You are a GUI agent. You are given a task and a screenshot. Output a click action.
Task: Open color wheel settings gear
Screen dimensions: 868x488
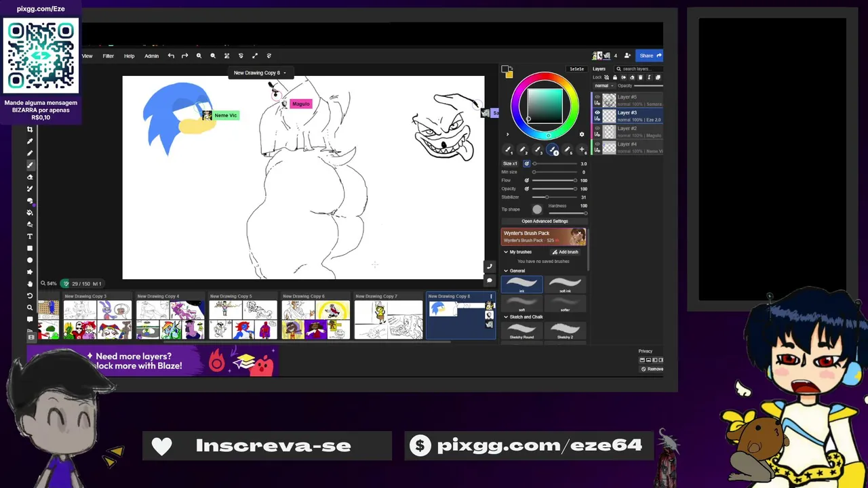coord(582,134)
